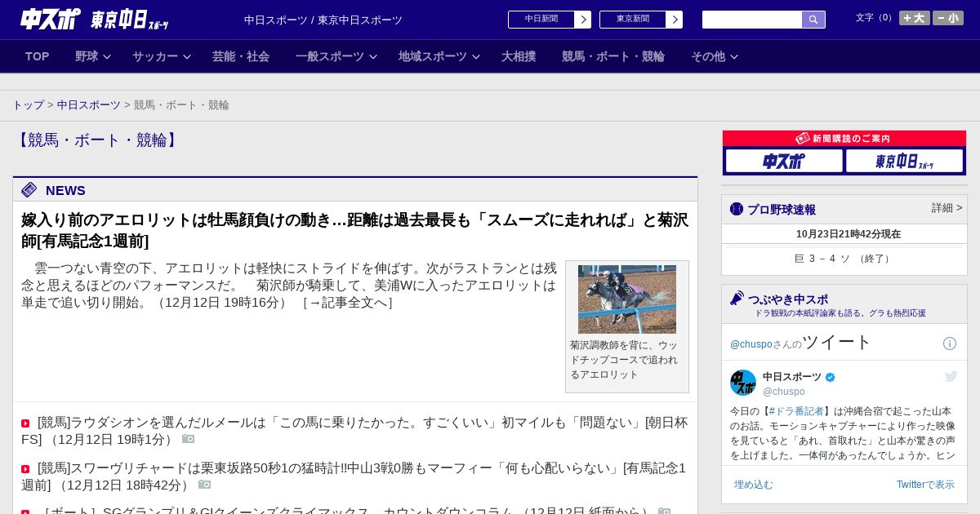
Task: Expand 野球 dropdown chevron
Action: 107,56
